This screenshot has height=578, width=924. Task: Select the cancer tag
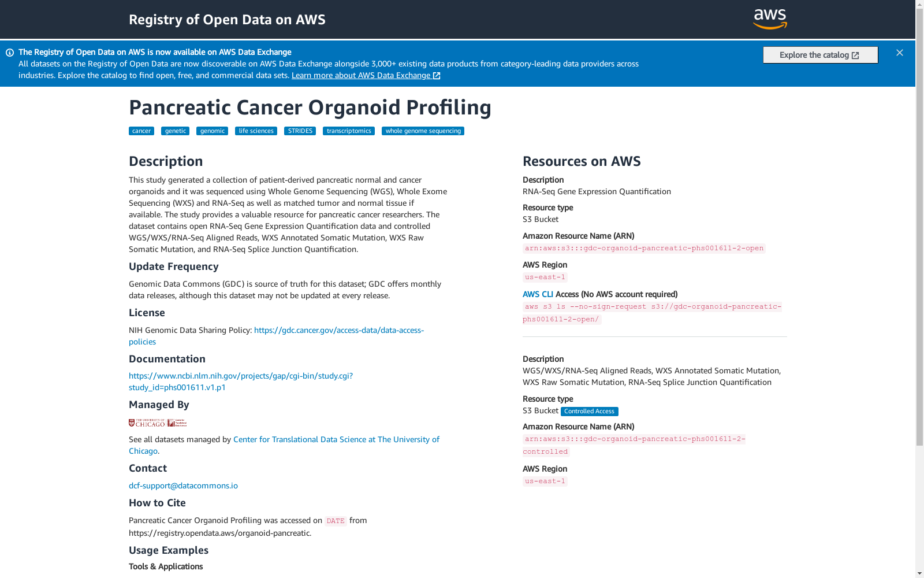141,131
